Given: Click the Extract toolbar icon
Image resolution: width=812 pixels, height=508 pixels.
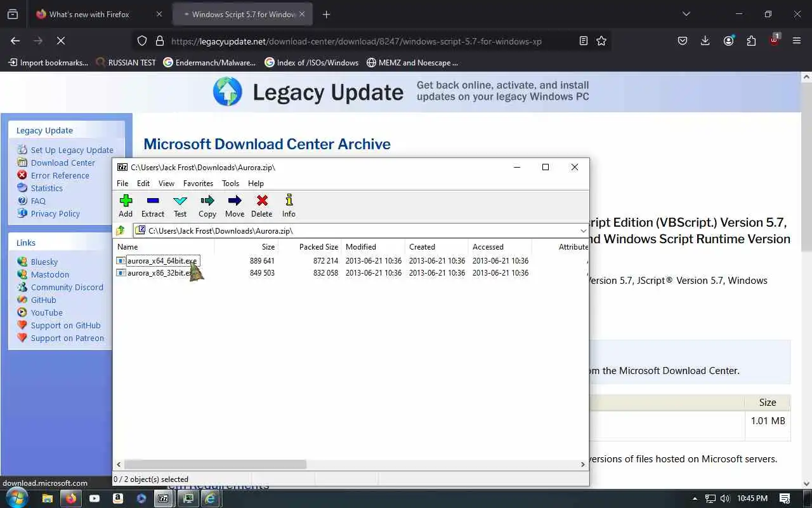Looking at the screenshot, I should 153,206.
